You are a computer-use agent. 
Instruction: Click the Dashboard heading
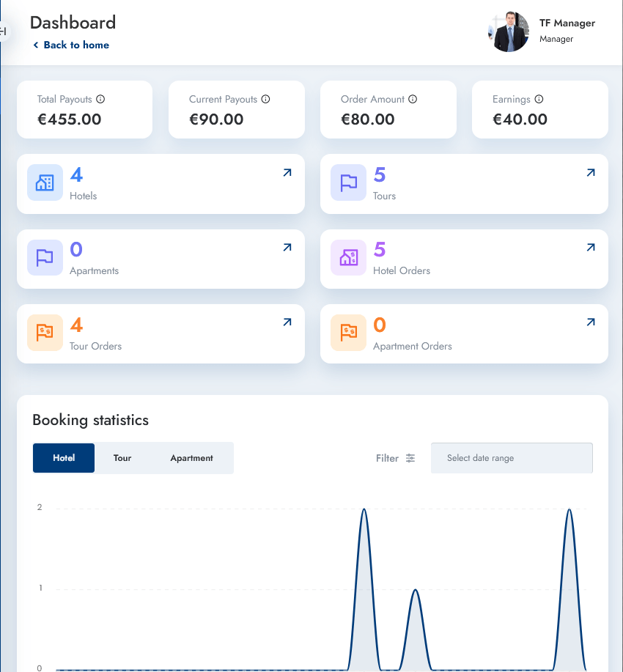pyautogui.click(x=73, y=23)
